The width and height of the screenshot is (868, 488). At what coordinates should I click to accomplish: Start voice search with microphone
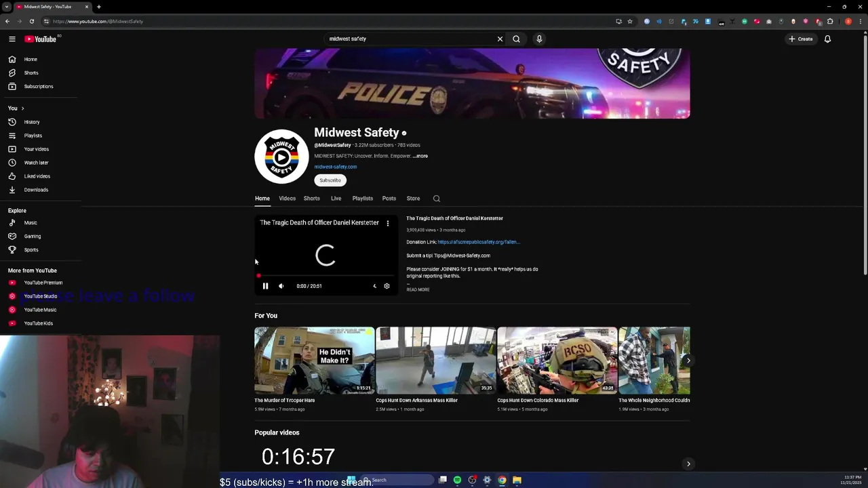(x=539, y=39)
